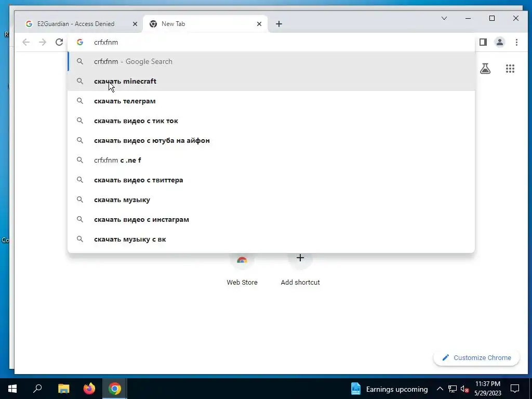Go forward with the forward arrow

[43, 42]
